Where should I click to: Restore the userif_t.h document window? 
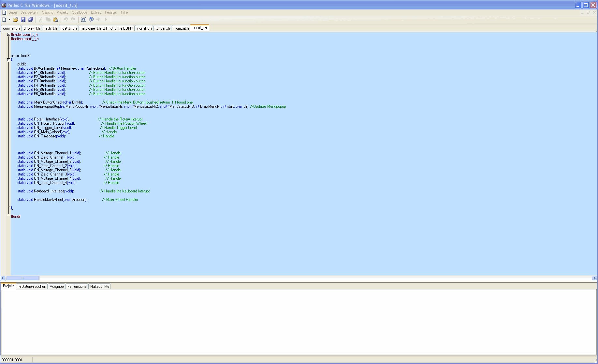pyautogui.click(x=588, y=12)
